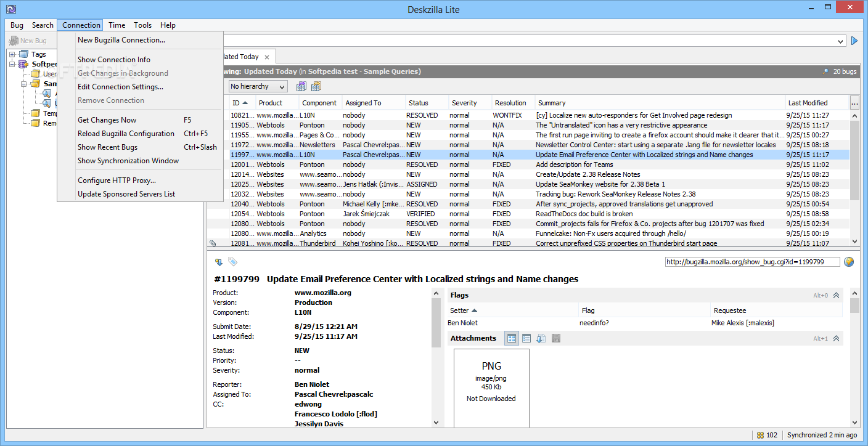The height and width of the screenshot is (446, 868).
Task: Click the flags pane right vertical scrollbar
Action: [x=854, y=358]
